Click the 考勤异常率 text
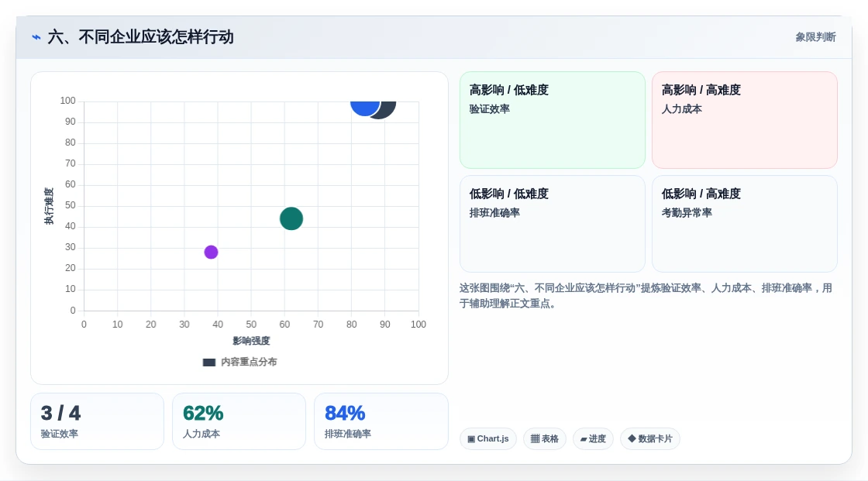This screenshot has height=481, width=868. click(687, 212)
